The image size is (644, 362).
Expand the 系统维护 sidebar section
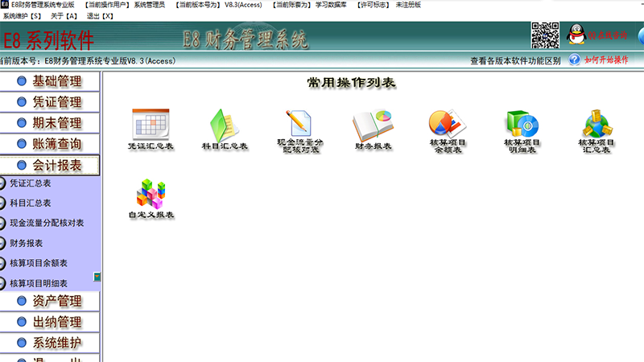(x=50, y=343)
